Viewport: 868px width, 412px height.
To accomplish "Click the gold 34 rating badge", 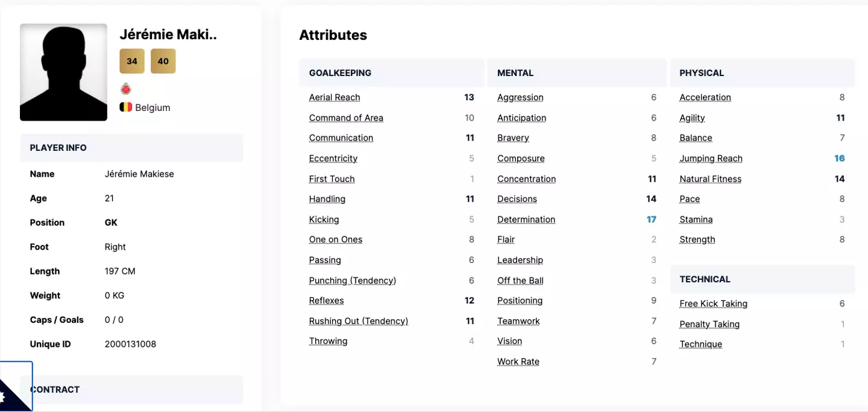I will (x=132, y=61).
